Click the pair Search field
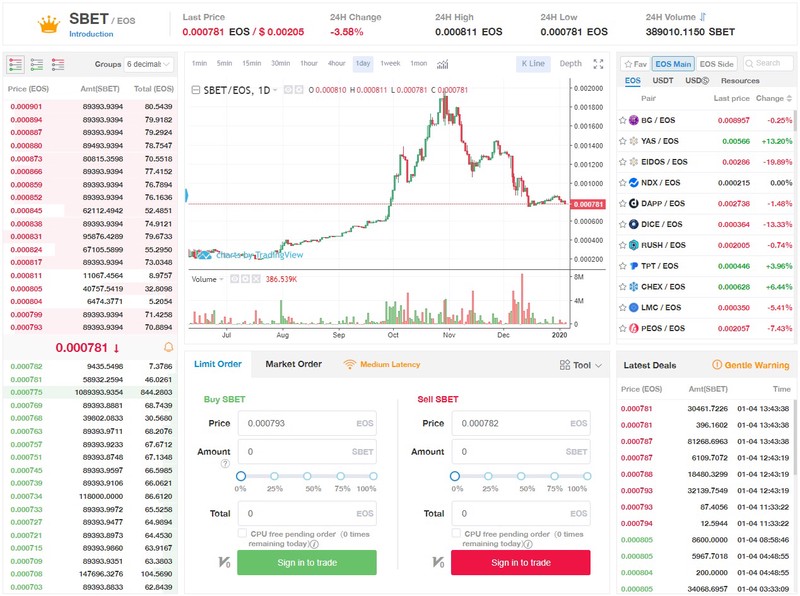Image resolution: width=800 pixels, height=596 pixels. tap(768, 63)
